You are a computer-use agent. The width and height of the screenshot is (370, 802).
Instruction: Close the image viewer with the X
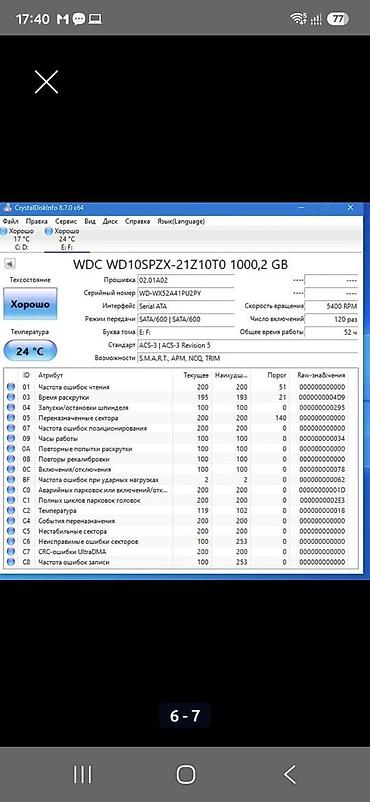(x=46, y=82)
